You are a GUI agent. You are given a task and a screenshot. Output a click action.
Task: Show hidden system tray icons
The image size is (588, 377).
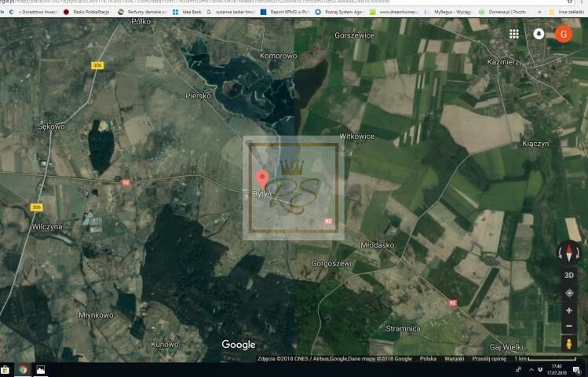531,370
